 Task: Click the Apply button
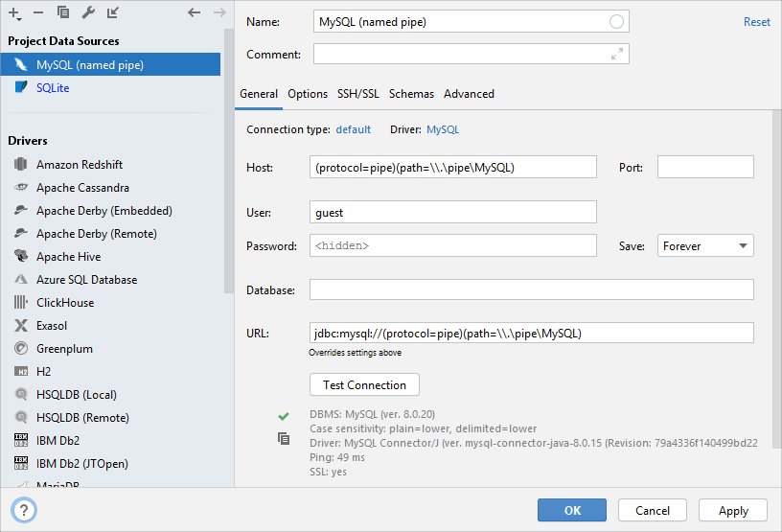pos(733,511)
